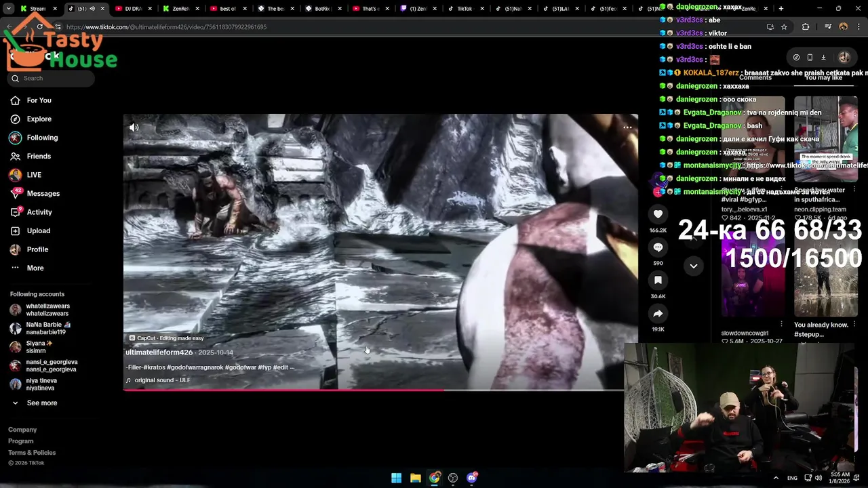Bookmark page with the star icon
The height and width of the screenshot is (488, 868).
784,27
